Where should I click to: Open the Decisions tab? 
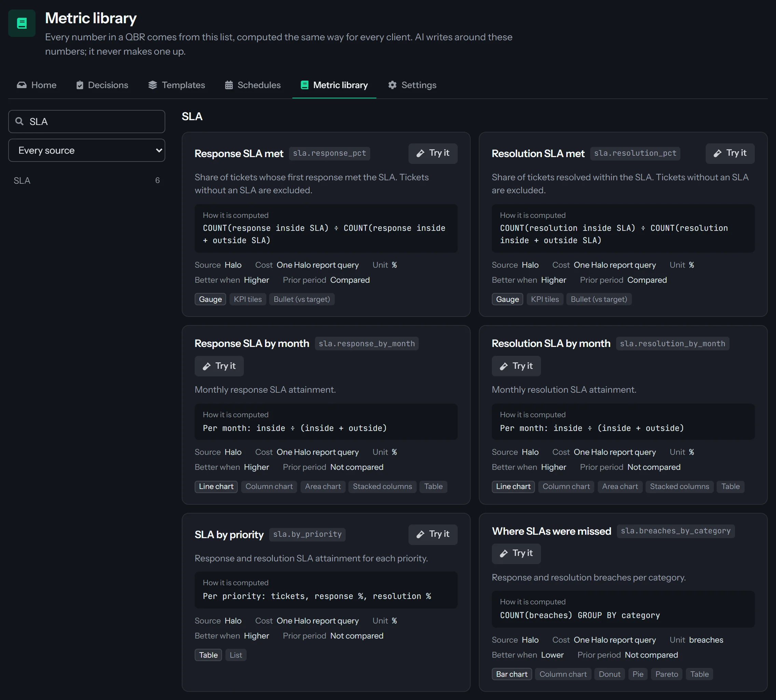tap(102, 85)
